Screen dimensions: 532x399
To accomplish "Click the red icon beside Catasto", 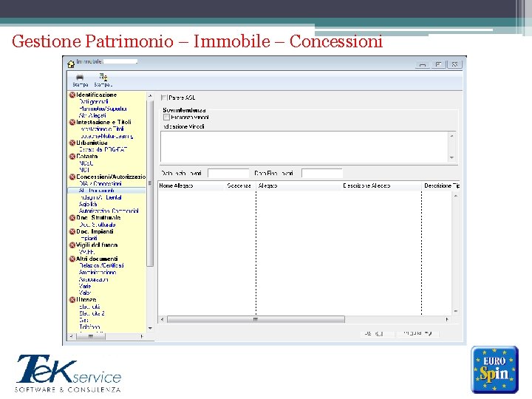I will [x=72, y=157].
